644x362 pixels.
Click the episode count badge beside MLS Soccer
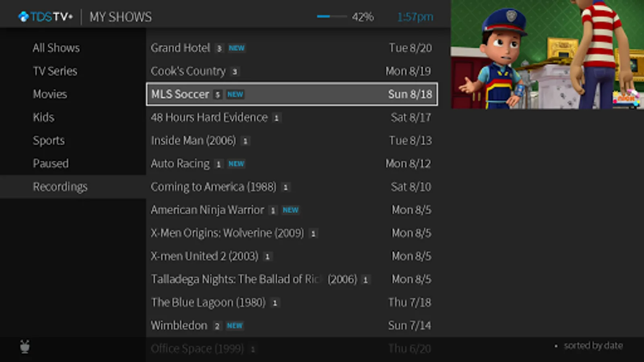click(217, 95)
